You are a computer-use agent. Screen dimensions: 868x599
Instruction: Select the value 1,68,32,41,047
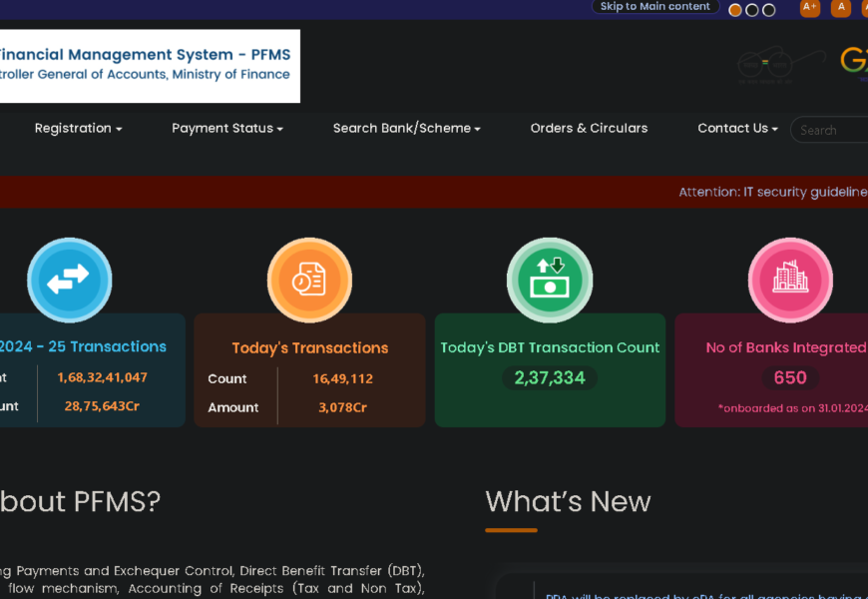click(103, 377)
